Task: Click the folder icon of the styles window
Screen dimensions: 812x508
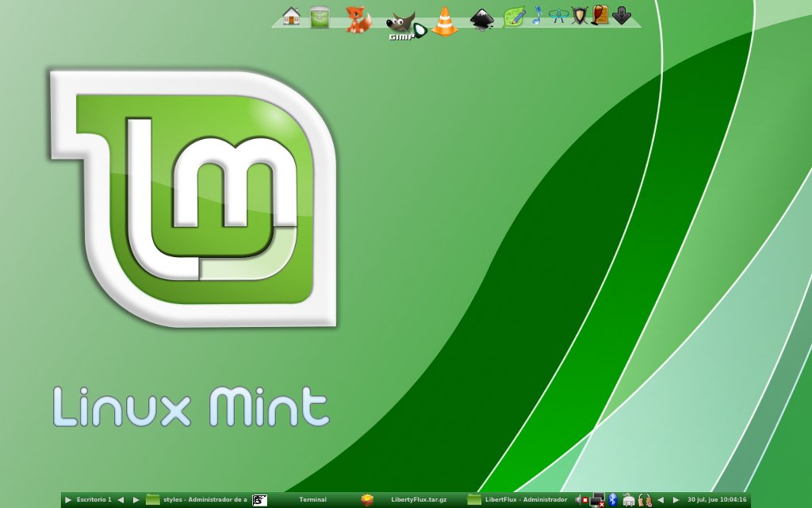Action: pyautogui.click(x=153, y=500)
